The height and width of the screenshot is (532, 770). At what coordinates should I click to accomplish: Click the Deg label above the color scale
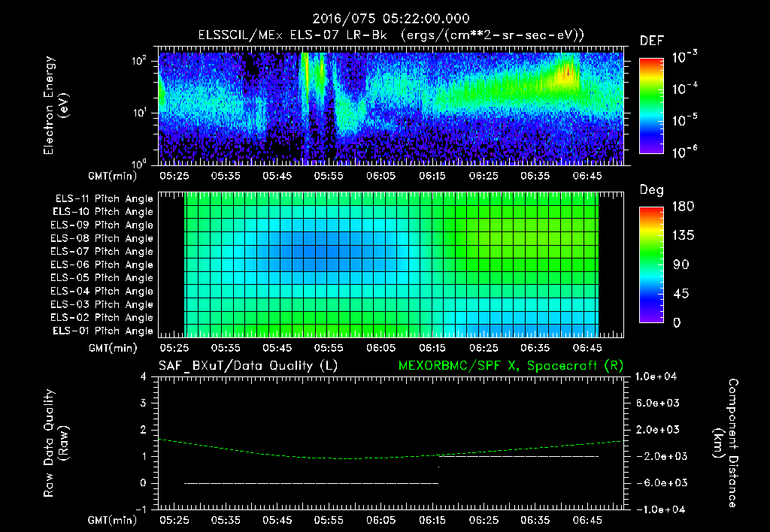652,190
